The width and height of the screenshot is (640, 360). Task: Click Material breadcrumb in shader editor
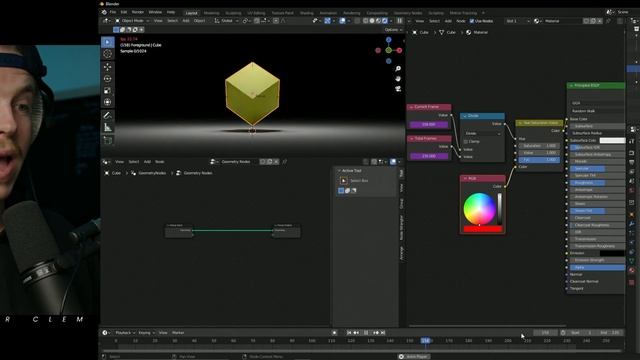480,32
